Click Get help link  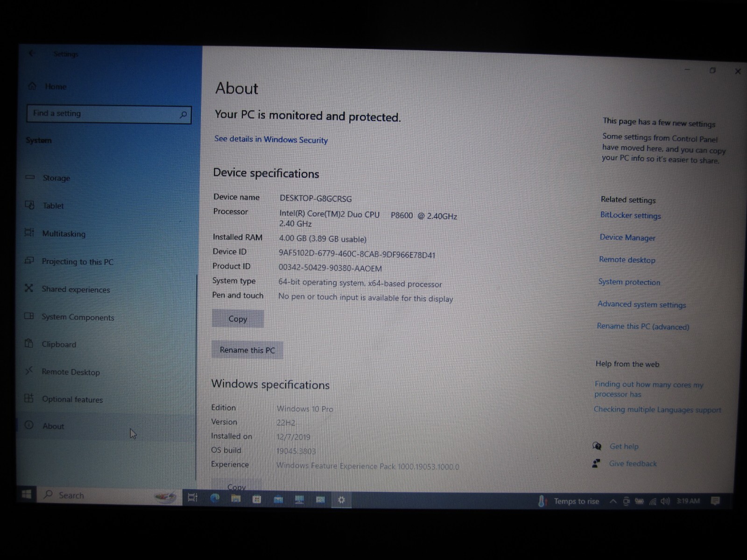tap(624, 447)
